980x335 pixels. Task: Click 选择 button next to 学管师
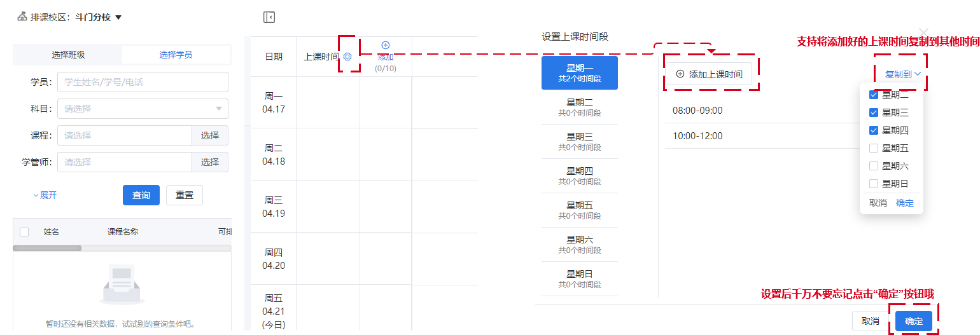pyautogui.click(x=210, y=162)
